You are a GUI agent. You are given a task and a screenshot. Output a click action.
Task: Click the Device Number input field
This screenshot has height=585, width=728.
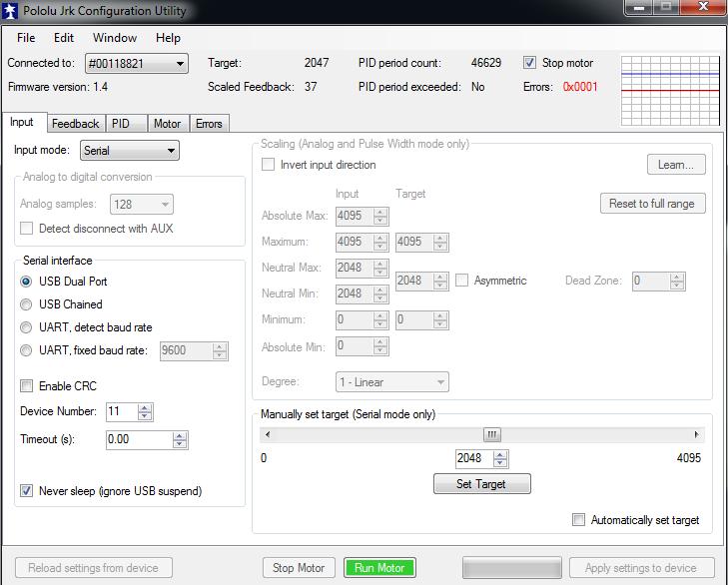pyautogui.click(x=122, y=411)
